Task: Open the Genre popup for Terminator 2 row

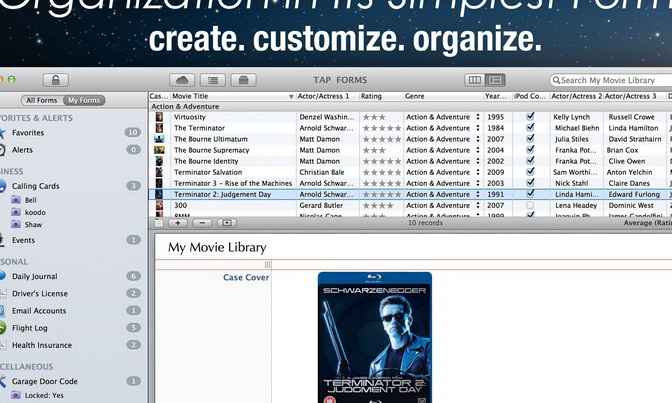Action: (x=478, y=194)
